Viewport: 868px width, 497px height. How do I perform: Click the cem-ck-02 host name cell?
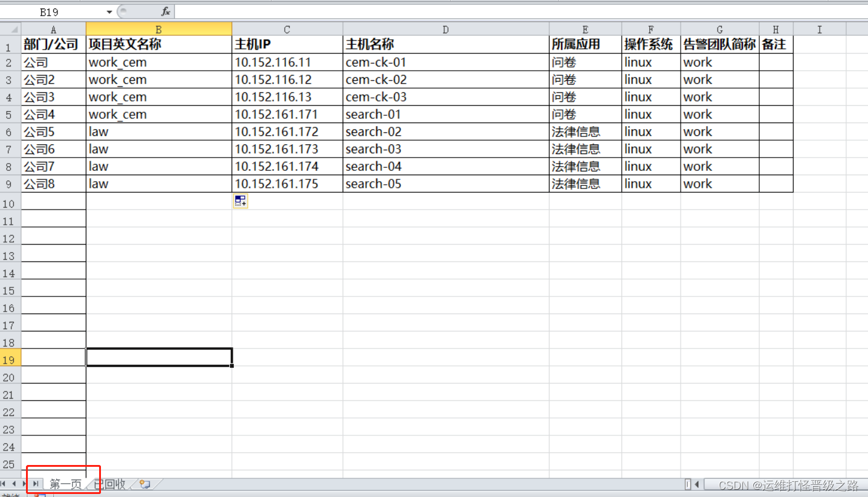(446, 80)
